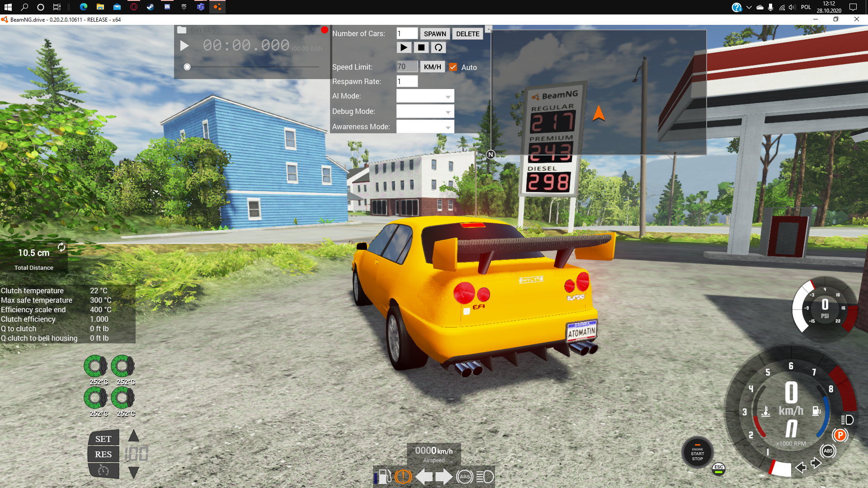Click the front-right brake temperature icon

[x=123, y=366]
